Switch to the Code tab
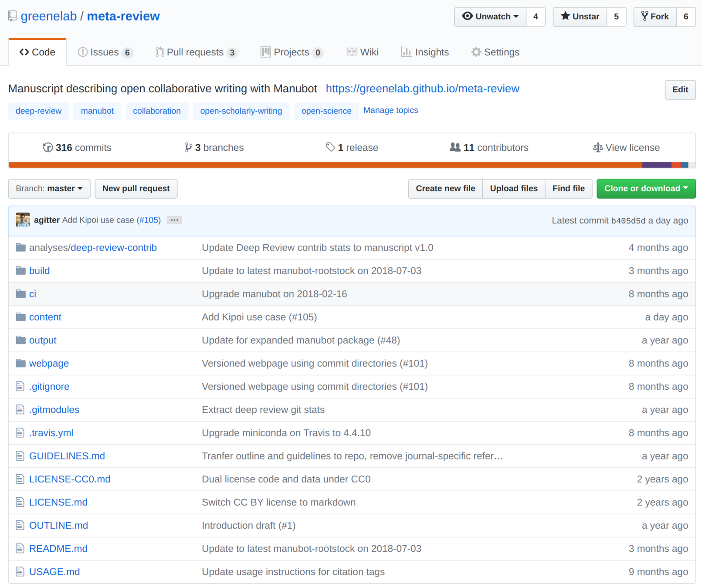 37,52
